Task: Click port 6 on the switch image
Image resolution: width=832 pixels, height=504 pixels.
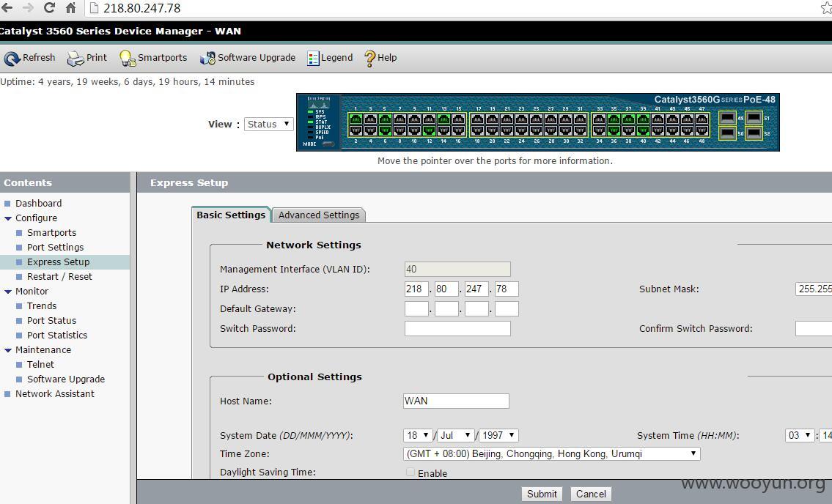Action: 385,130
